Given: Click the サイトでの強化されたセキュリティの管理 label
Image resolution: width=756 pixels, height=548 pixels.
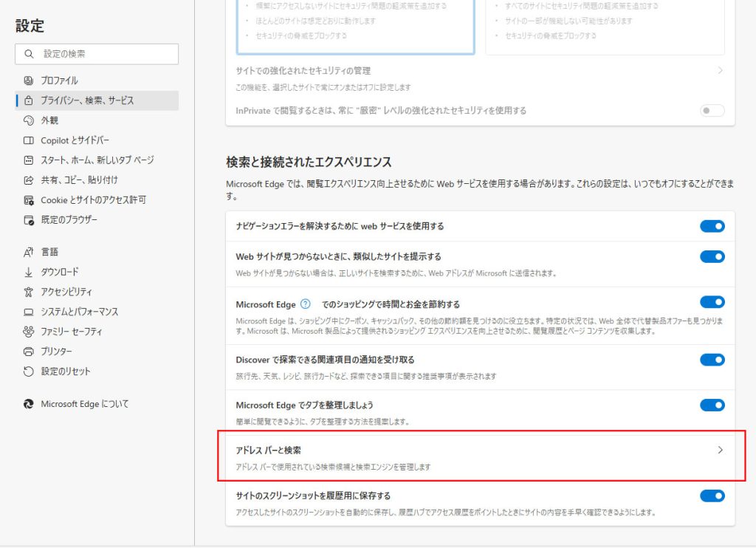Looking at the screenshot, I should [x=303, y=70].
